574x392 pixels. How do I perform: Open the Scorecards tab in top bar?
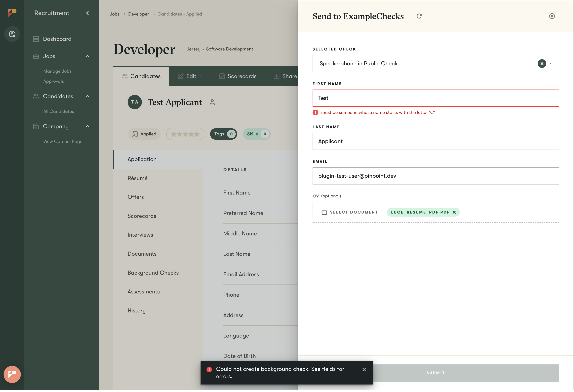[238, 76]
